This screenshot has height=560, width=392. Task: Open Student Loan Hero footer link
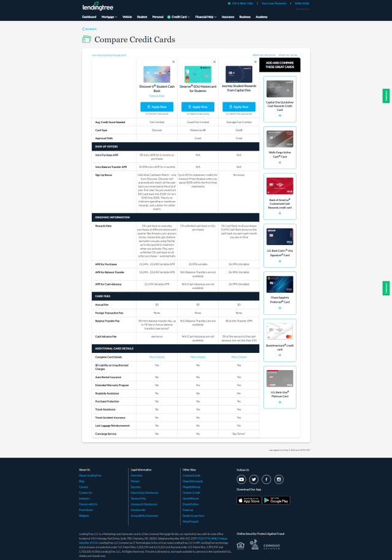click(194, 516)
